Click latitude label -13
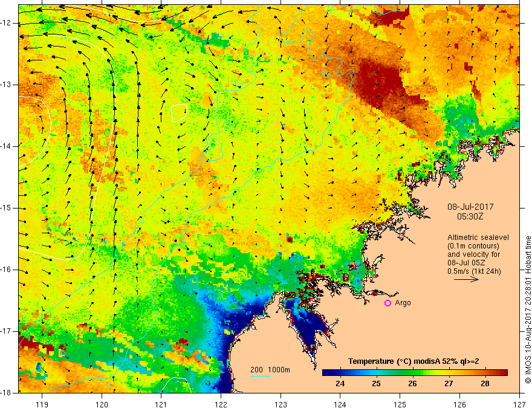 pos(7,85)
